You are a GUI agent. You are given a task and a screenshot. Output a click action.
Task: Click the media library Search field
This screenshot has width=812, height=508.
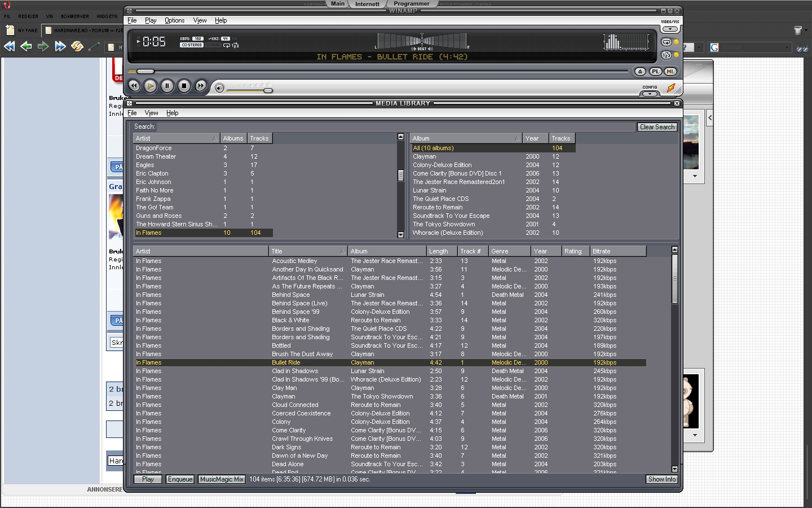tap(396, 127)
